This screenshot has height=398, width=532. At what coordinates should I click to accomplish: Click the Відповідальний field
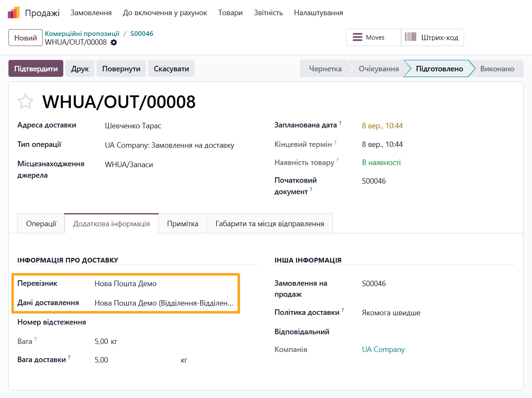(x=438, y=332)
